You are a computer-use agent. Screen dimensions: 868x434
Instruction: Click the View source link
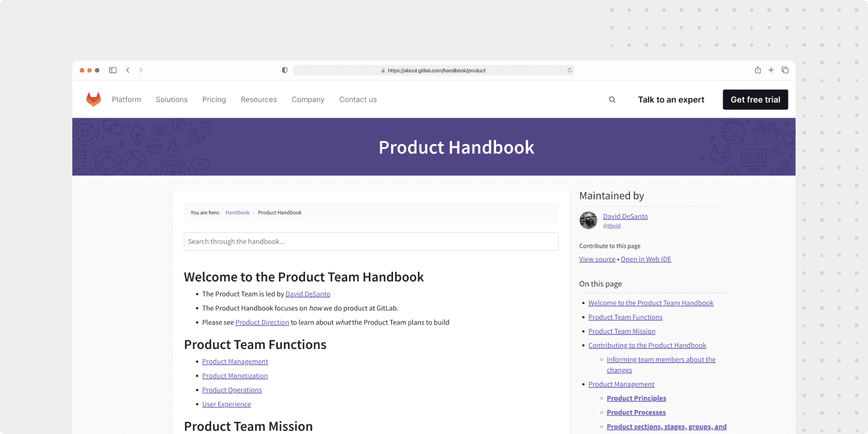(597, 259)
